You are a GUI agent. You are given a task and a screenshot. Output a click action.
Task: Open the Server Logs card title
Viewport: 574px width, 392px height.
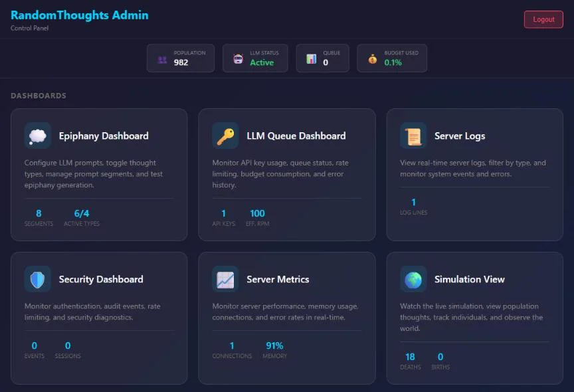point(460,136)
